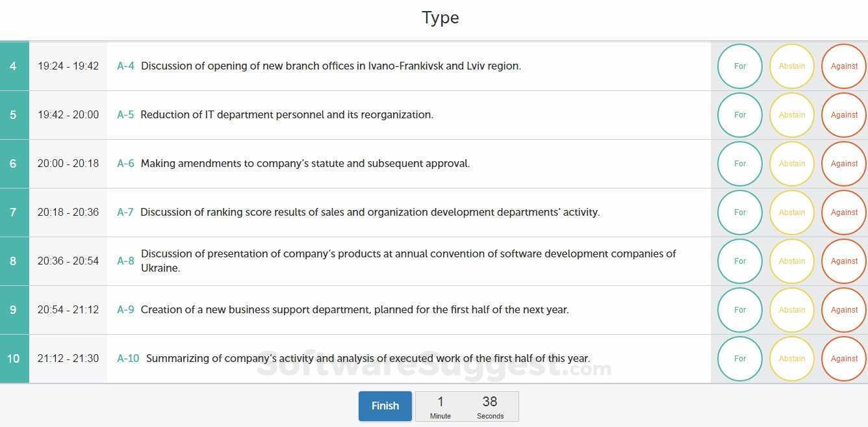This screenshot has height=427, width=868.
Task: Select the 19:24 - 19:42 time slot
Action: (x=68, y=66)
